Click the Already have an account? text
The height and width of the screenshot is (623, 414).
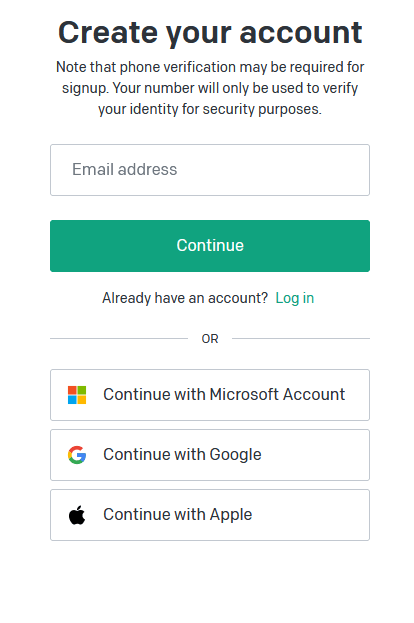coord(185,298)
